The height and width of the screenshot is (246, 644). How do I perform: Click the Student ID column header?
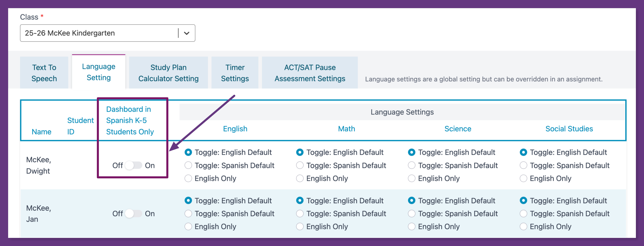(x=80, y=126)
